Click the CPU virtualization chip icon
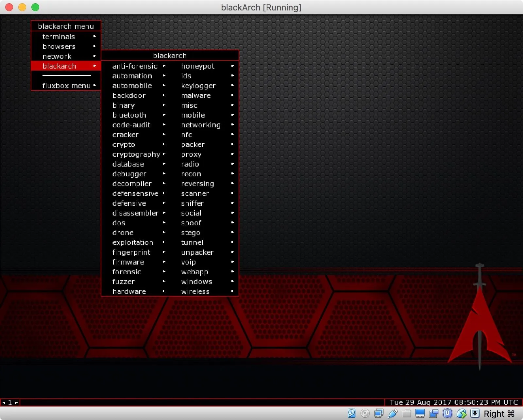 tap(447, 413)
